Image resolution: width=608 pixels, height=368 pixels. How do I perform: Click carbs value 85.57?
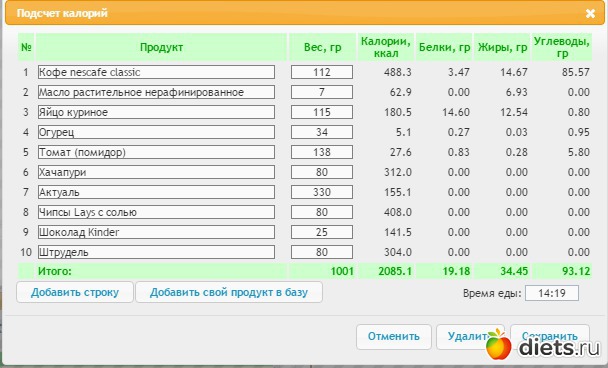[576, 72]
